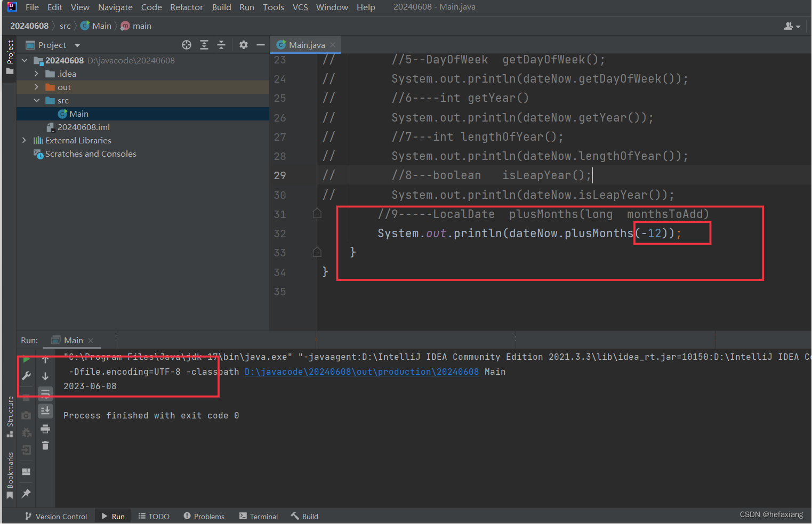Click fold end marker at line 33
Image resolution: width=812 pixels, height=524 pixels.
click(317, 253)
